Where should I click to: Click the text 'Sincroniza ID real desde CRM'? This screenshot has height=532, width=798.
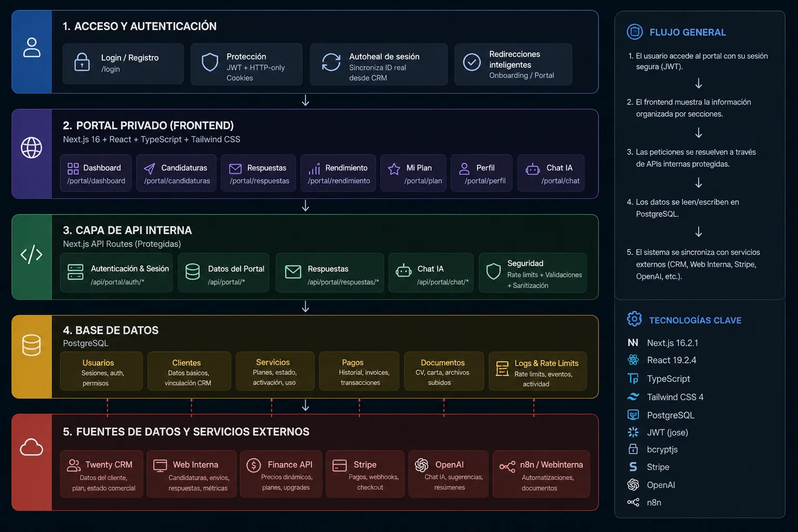[378, 73]
